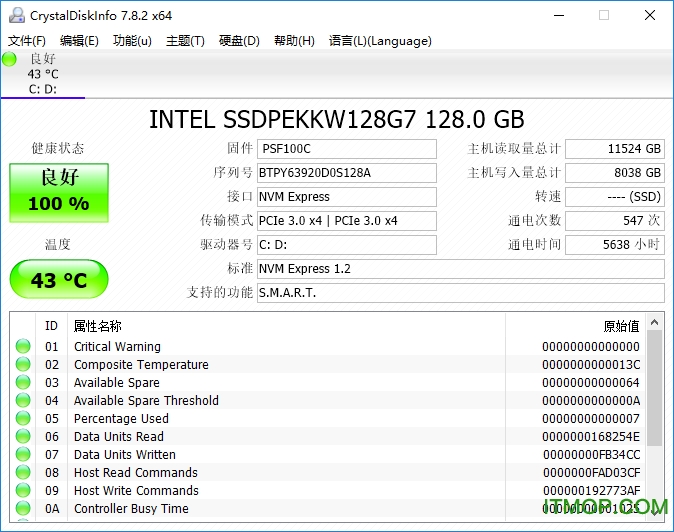The width and height of the screenshot is (674, 532).
Task: Click the status icon beside Host Write Commands
Action: click(23, 491)
